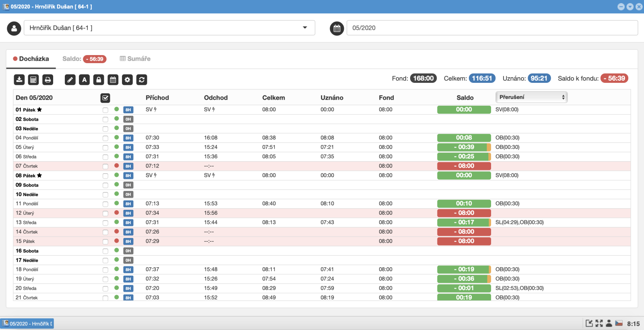Click the 05/2020 taskbar window button

click(27, 324)
